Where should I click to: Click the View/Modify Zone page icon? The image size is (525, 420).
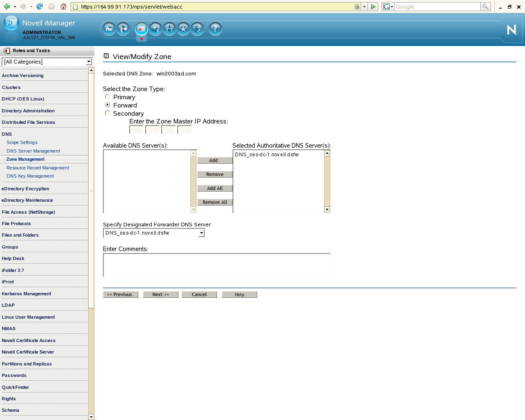[106, 56]
